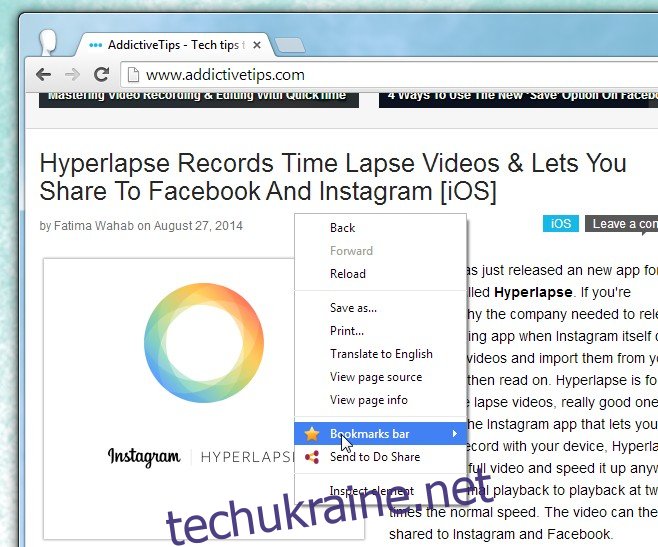Open the 4 Ways To Use Save banner
The height and width of the screenshot is (547, 658).
(x=518, y=99)
